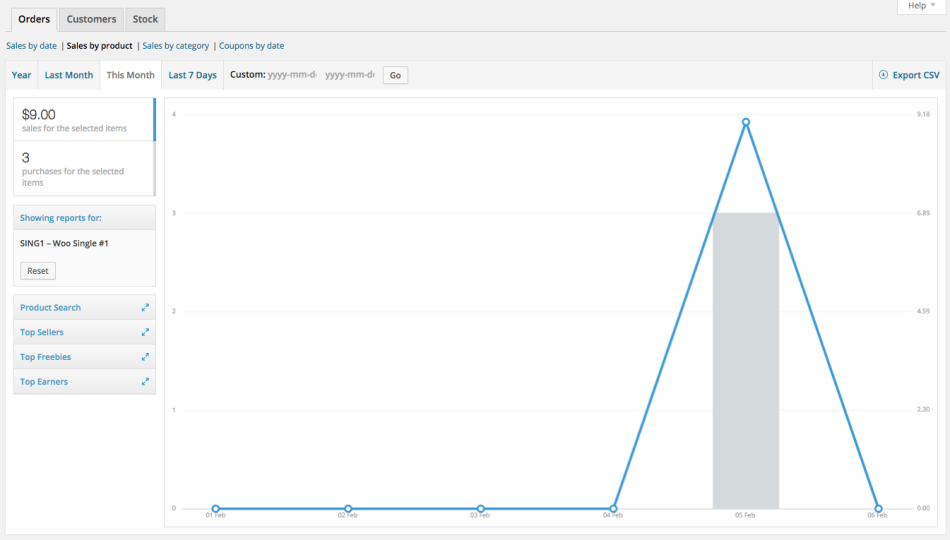Select the Year date range
The image size is (950, 540).
(x=21, y=75)
